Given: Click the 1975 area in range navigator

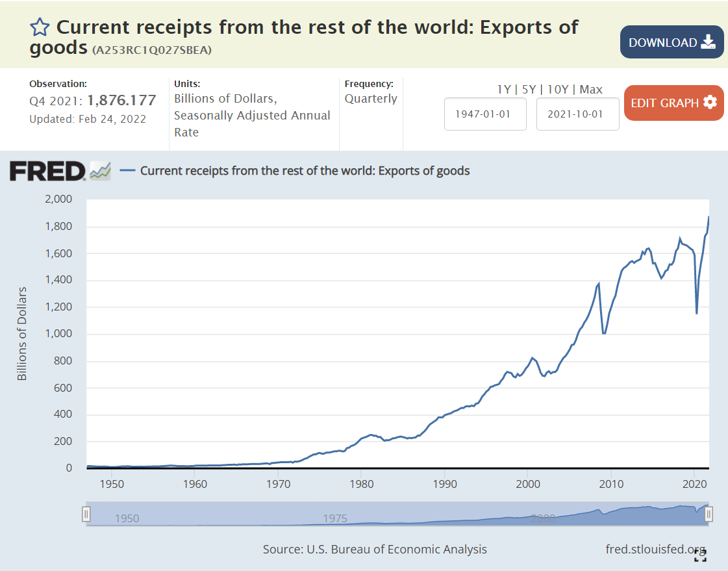Looking at the screenshot, I should [x=335, y=518].
